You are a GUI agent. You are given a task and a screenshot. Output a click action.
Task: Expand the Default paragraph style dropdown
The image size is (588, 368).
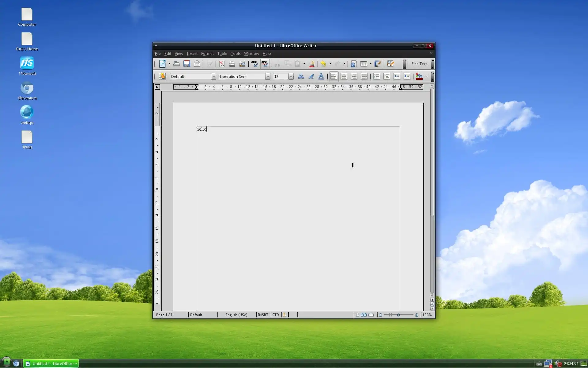point(213,76)
